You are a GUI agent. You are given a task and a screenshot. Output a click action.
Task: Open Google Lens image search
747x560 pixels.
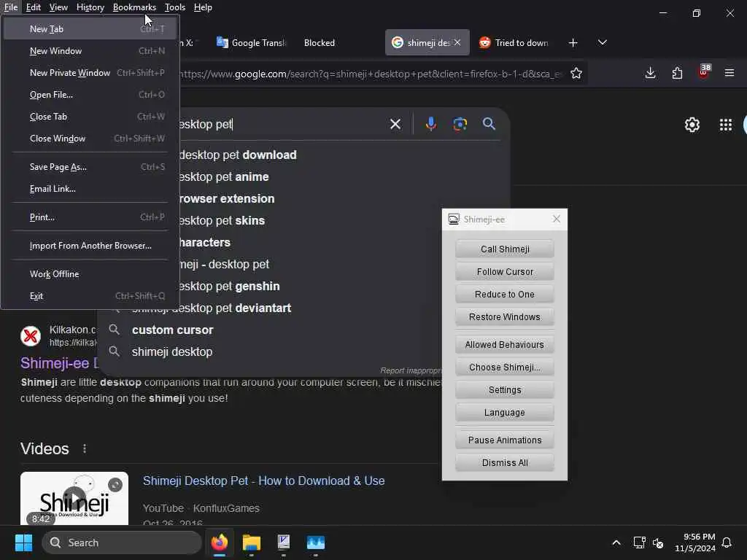coord(460,124)
